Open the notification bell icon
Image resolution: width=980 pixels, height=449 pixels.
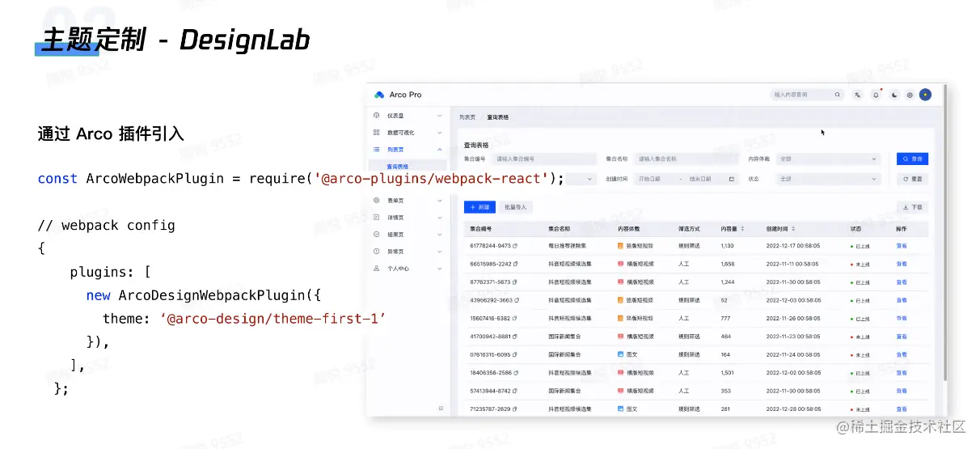(x=876, y=95)
